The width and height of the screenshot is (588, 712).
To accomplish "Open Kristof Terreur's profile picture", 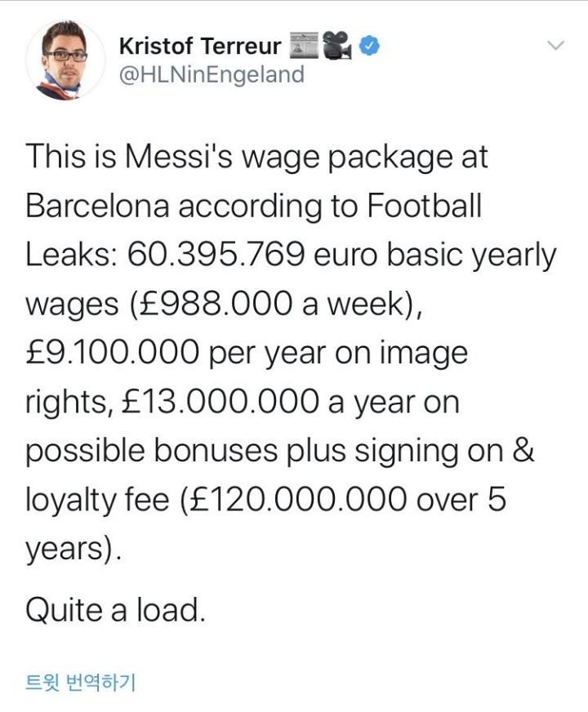I will click(x=65, y=60).
